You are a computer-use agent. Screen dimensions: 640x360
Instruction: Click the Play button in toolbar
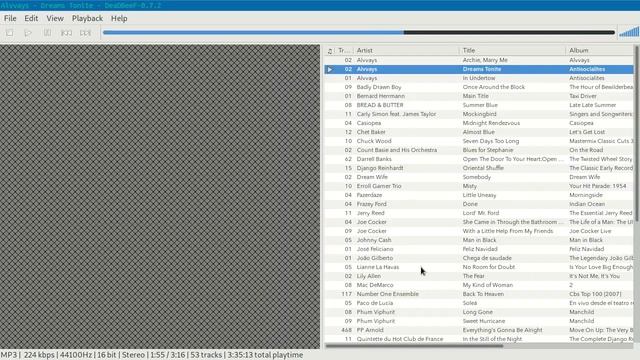point(28,33)
